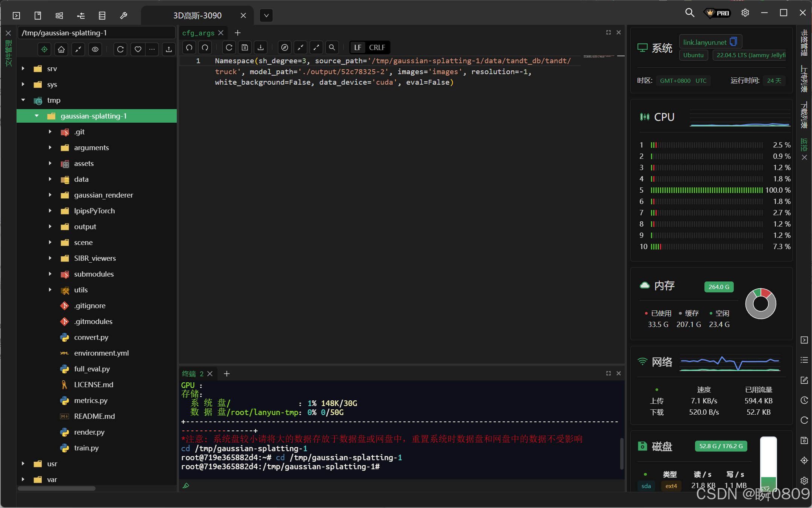Expand the sys folder
The width and height of the screenshot is (812, 508).
click(x=23, y=84)
